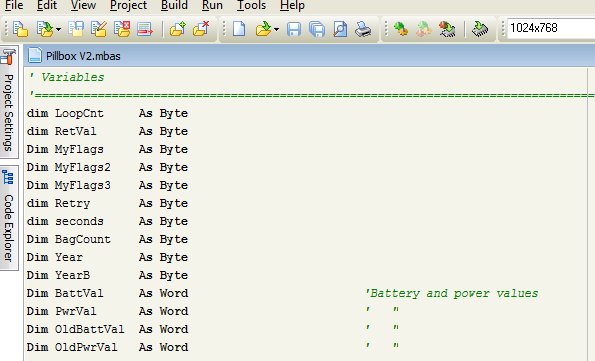Click the MyFlags2 variable name
This screenshot has width=595, height=361.
point(82,167)
